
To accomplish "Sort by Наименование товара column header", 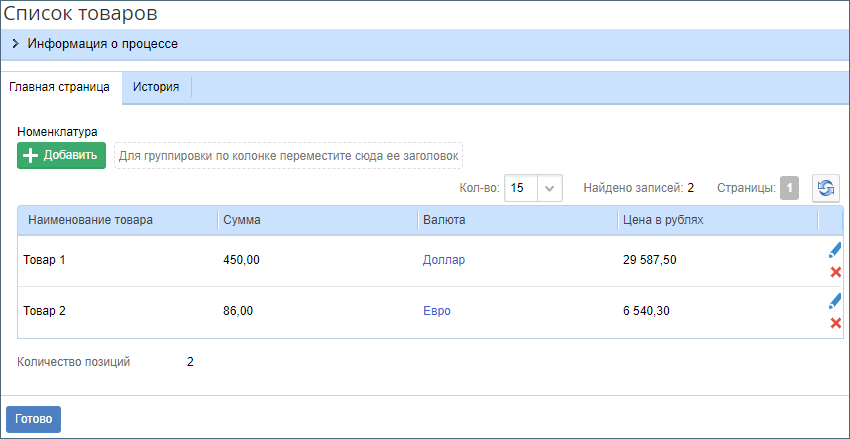I will pos(91,220).
